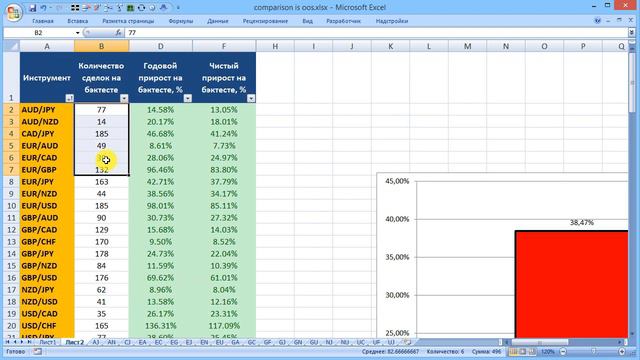The width and height of the screenshot is (640, 360).
Task: Select the EUR/USD instrument cell
Action: point(47,206)
